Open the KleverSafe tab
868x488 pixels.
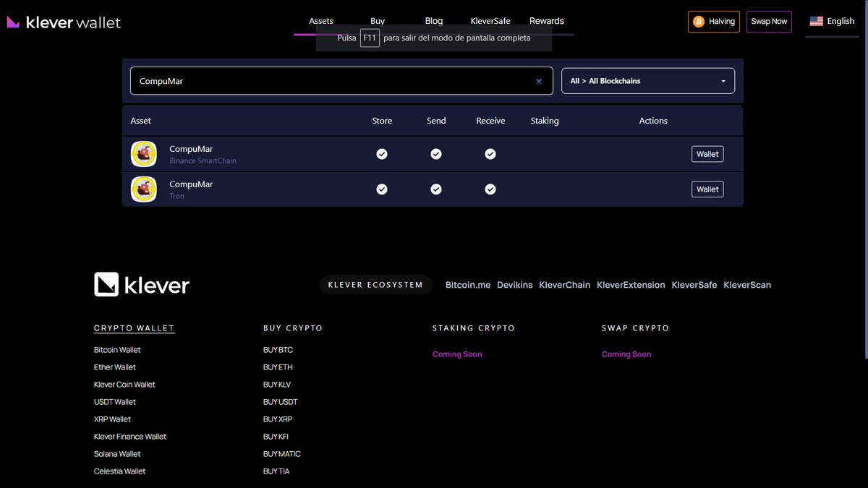490,22
